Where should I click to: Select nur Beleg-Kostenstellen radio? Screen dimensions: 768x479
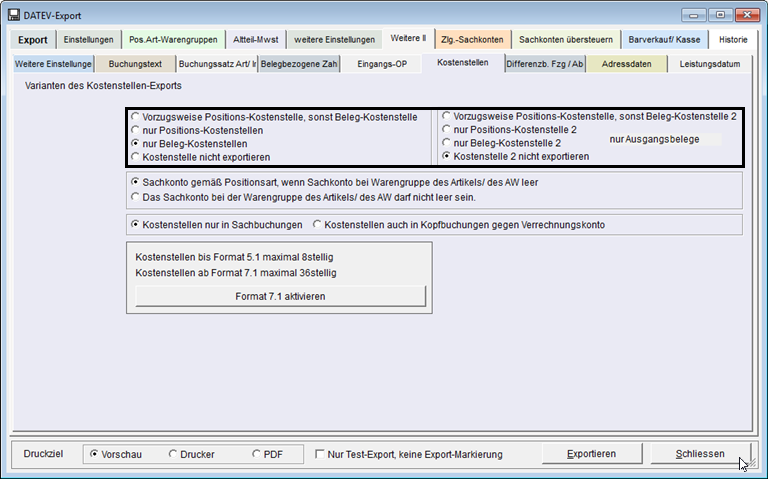[x=189, y=144]
